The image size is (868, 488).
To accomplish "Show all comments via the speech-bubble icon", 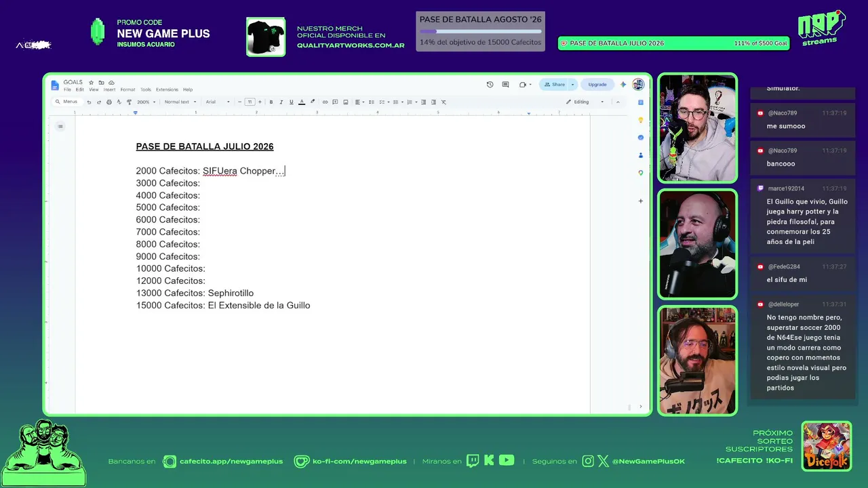I will click(x=505, y=85).
